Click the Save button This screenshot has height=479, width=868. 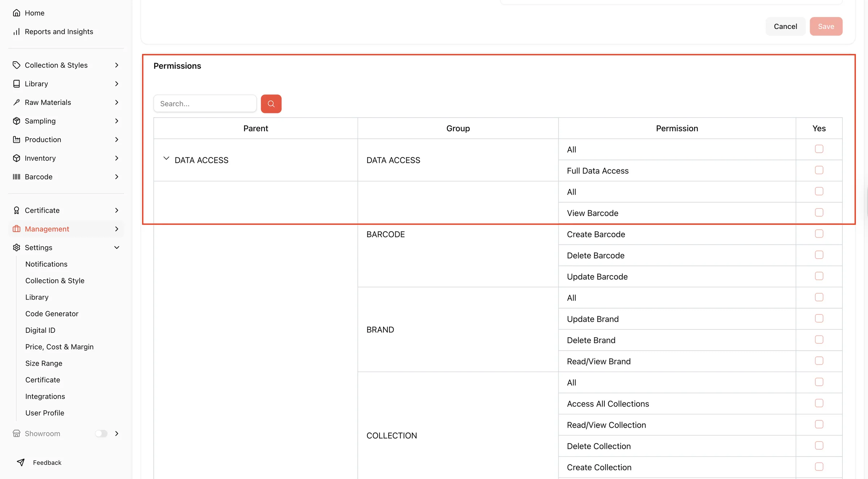[x=826, y=26]
